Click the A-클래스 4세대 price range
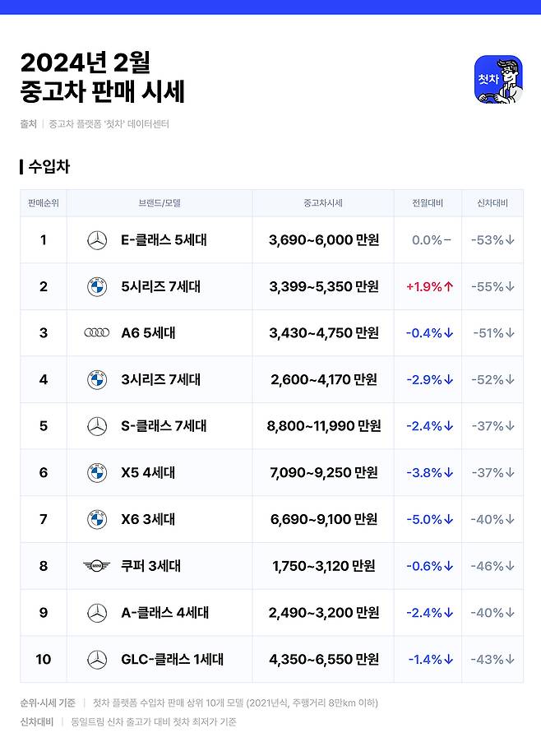541x756 pixels. pyautogui.click(x=324, y=613)
